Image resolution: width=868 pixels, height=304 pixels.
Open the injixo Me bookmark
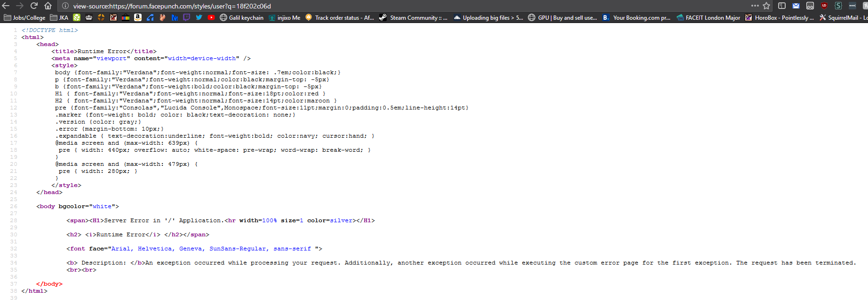pyautogui.click(x=285, y=17)
